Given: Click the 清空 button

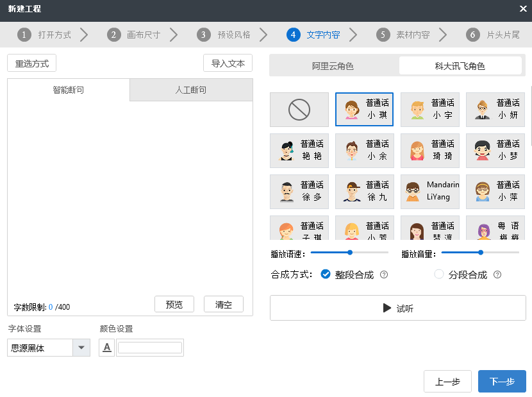Looking at the screenshot, I should [224, 304].
